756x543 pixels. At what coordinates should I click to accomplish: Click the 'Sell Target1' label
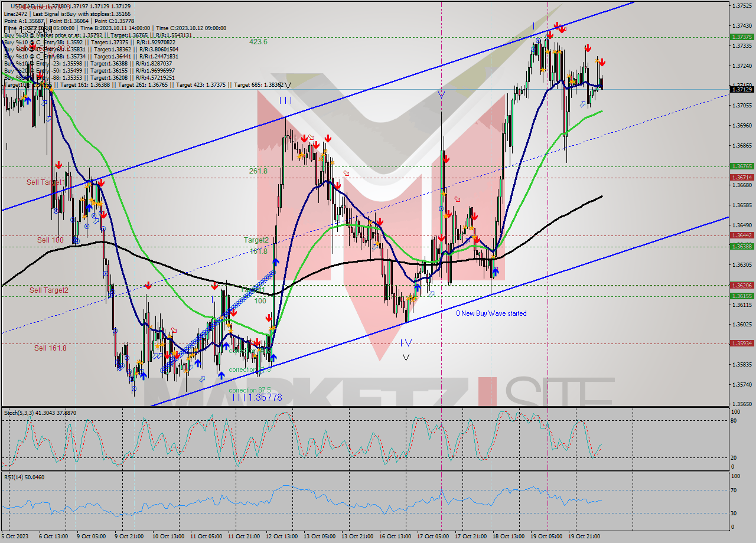46,182
